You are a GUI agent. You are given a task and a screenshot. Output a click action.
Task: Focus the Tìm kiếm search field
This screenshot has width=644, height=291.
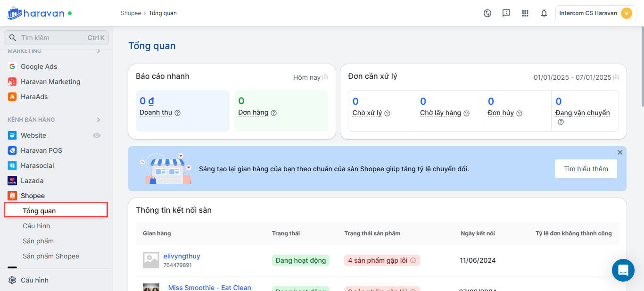tap(52, 38)
